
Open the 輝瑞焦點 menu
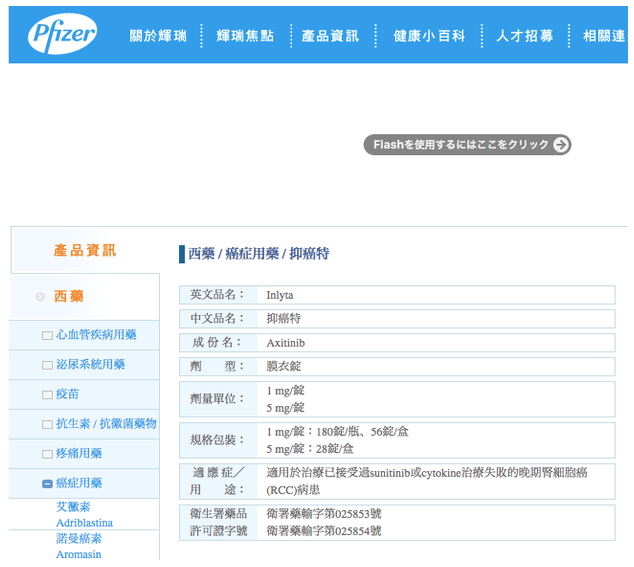[245, 36]
